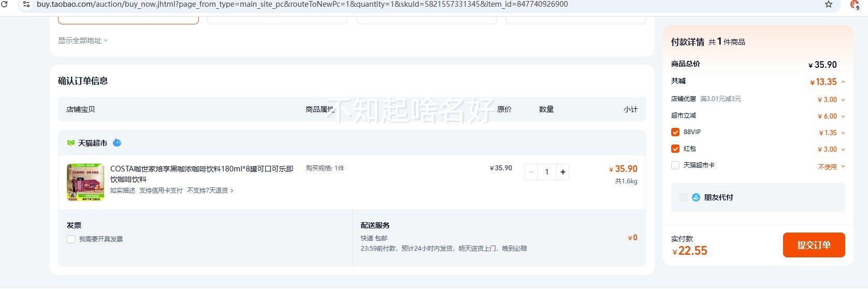
Task: Click the product subtotal ¥35.90 in orange
Action: (623, 169)
